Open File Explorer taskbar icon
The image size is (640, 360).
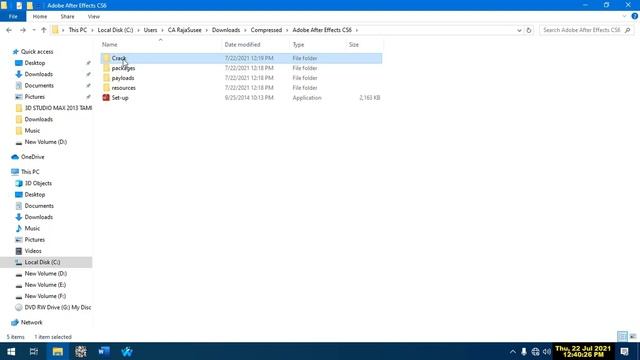(58, 351)
